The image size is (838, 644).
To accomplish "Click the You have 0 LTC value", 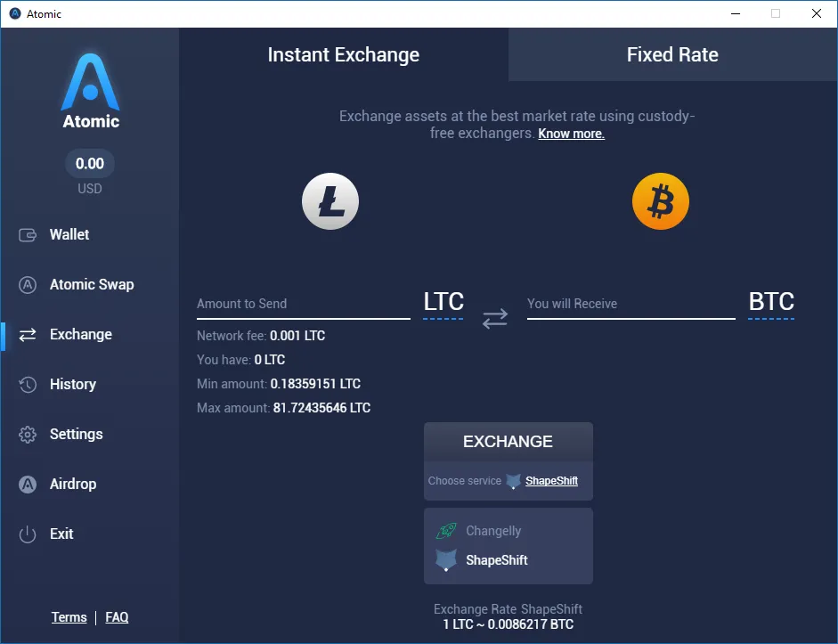I will [269, 360].
